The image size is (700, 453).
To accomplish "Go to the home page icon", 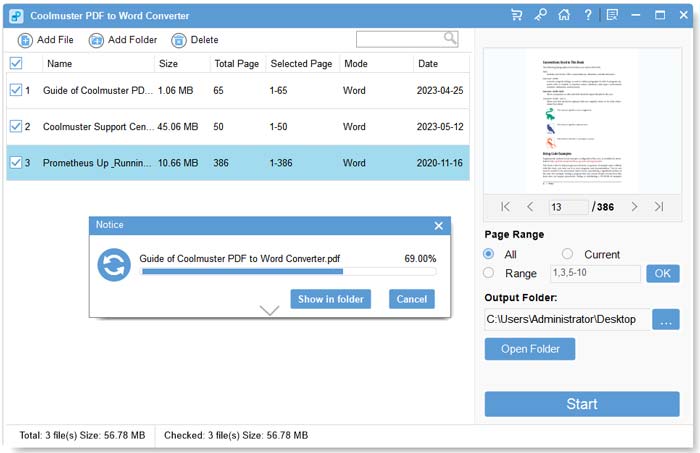I will pos(564,15).
